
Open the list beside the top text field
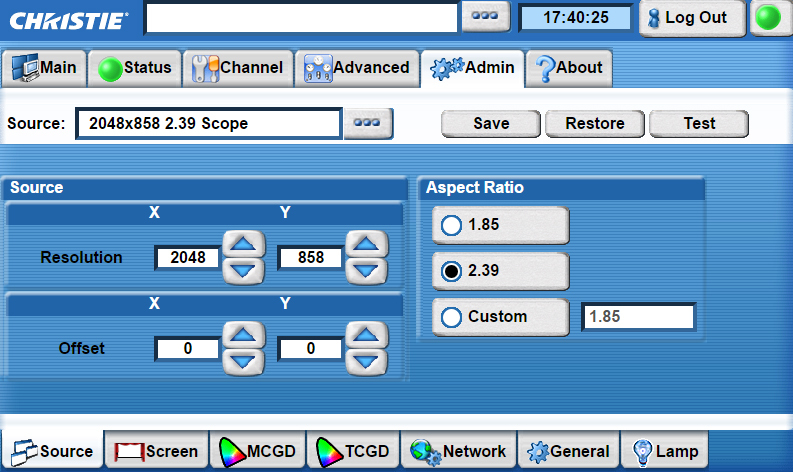pos(485,18)
